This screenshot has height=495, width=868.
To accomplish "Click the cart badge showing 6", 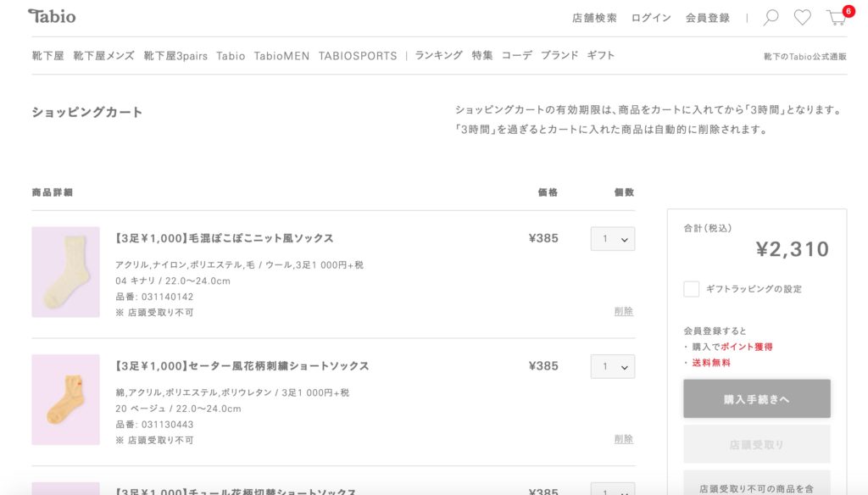I will pos(848,11).
